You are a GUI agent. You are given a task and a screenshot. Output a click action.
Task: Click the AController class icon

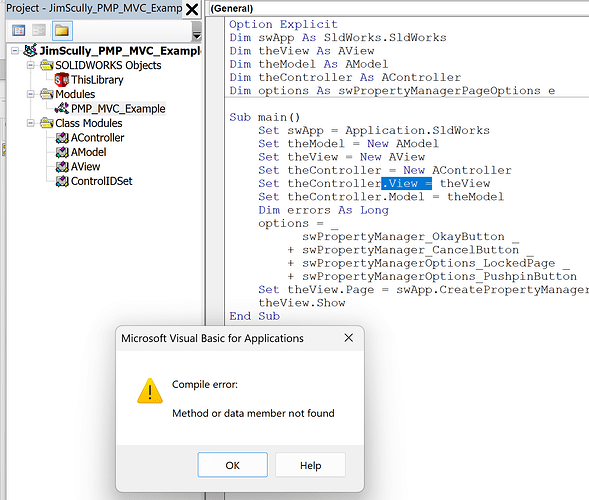(62, 137)
